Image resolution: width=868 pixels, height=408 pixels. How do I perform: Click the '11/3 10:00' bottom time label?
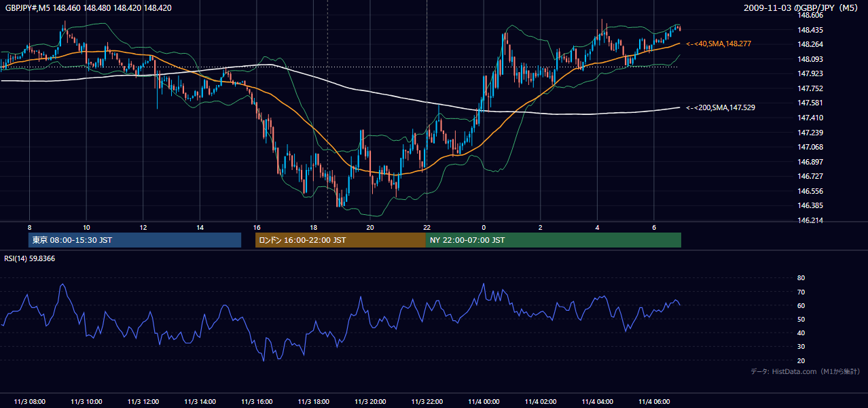coord(86,402)
